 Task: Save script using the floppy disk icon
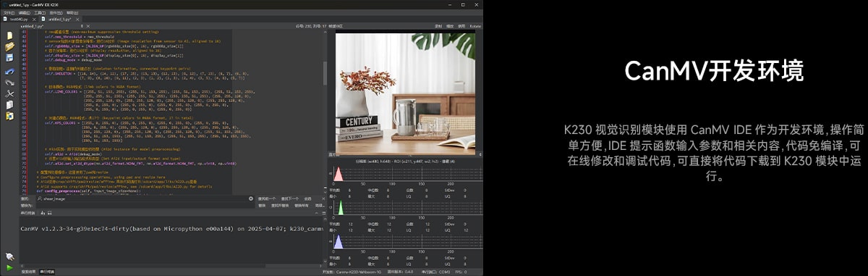9,59
